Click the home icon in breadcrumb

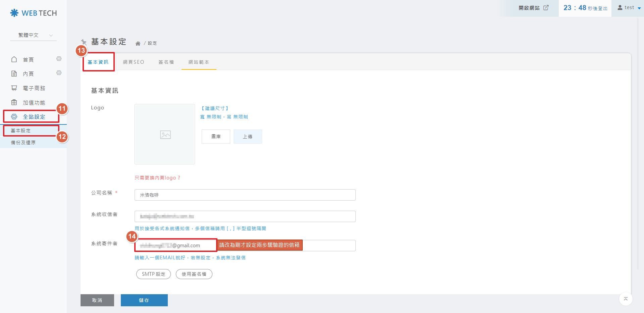(138, 43)
